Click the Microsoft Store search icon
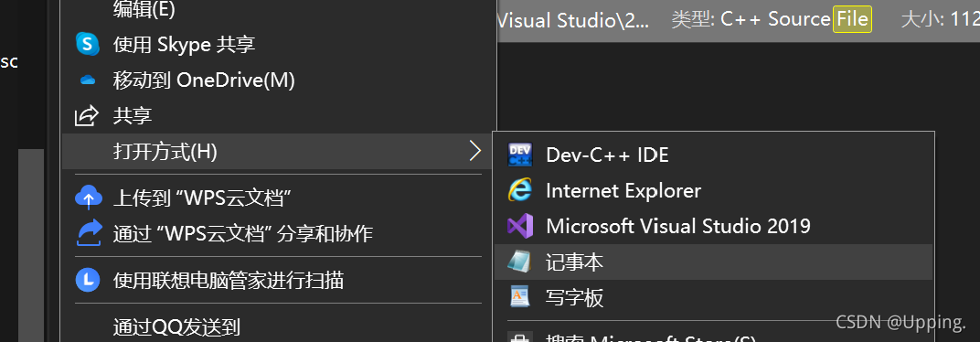The image size is (980, 342). (520, 337)
